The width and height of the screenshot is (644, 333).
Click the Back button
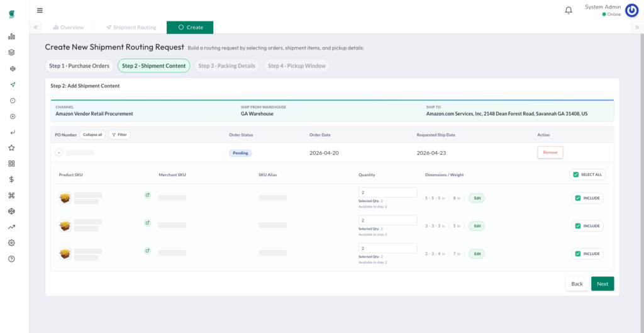coord(577,284)
